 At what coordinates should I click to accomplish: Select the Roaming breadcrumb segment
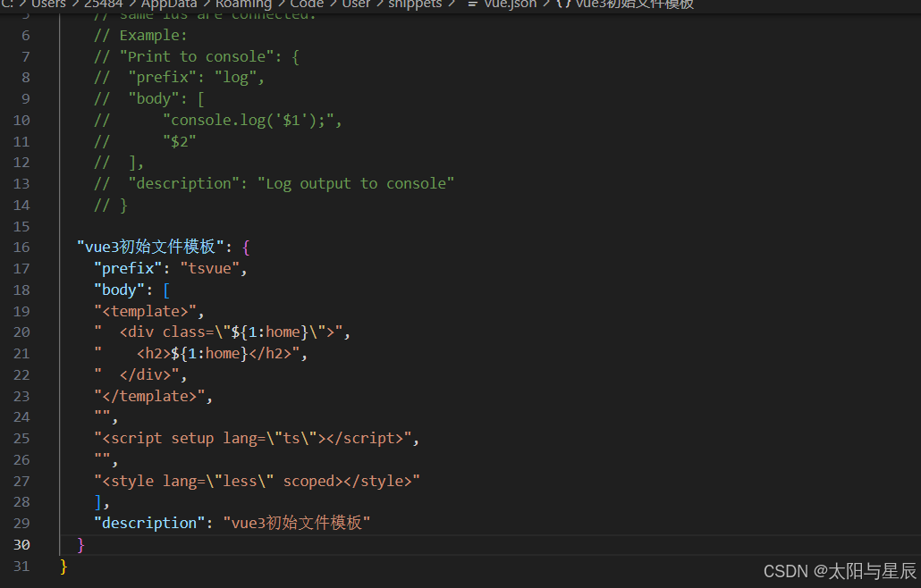[x=243, y=4]
